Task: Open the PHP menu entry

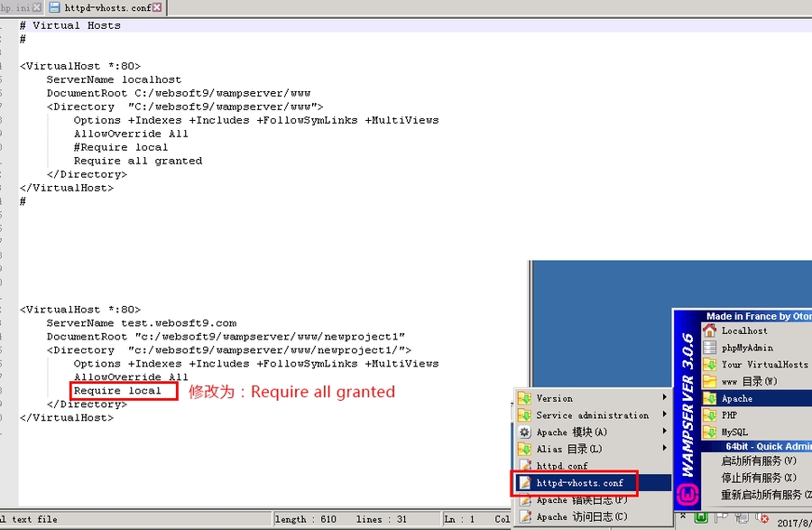Action: (729, 415)
